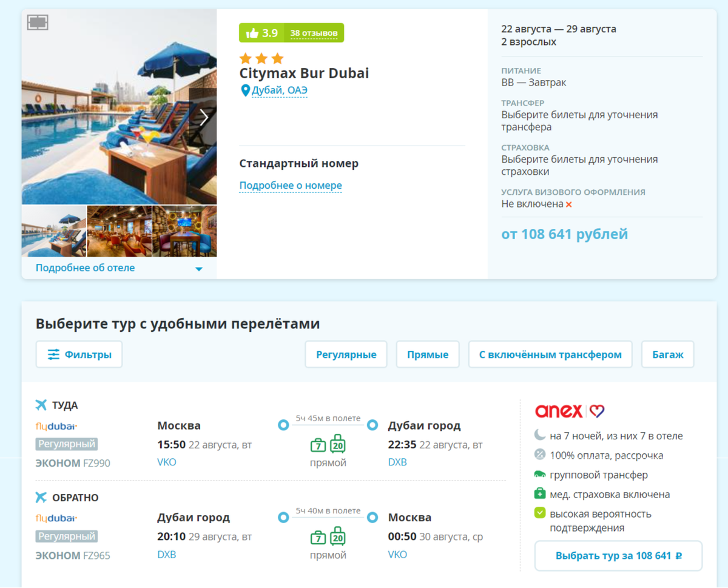The width and height of the screenshot is (728, 588).
Task: Click групповой трансфер text
Action: click(599, 475)
